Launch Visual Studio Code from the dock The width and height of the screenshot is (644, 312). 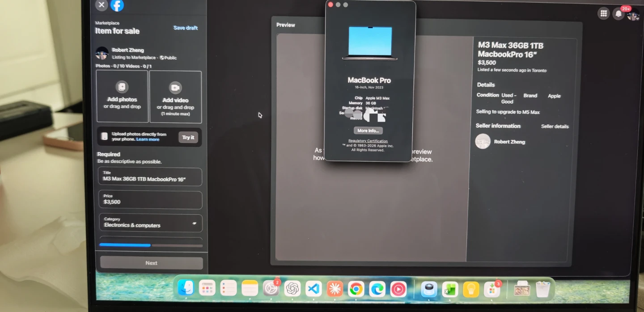tap(314, 289)
